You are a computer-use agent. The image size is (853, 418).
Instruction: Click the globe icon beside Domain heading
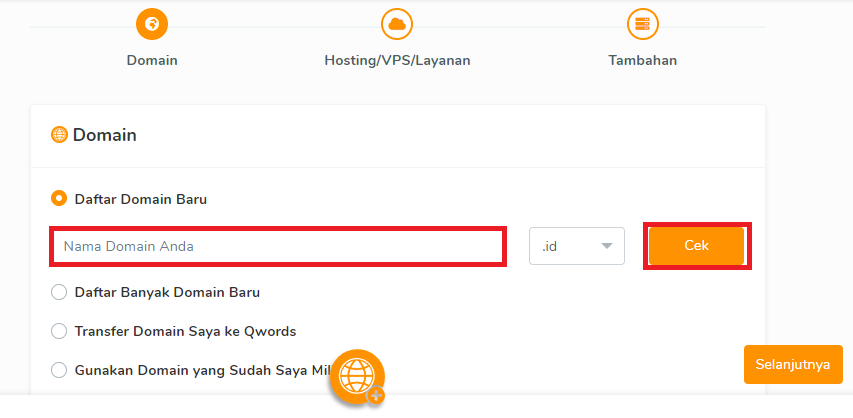[x=59, y=135]
